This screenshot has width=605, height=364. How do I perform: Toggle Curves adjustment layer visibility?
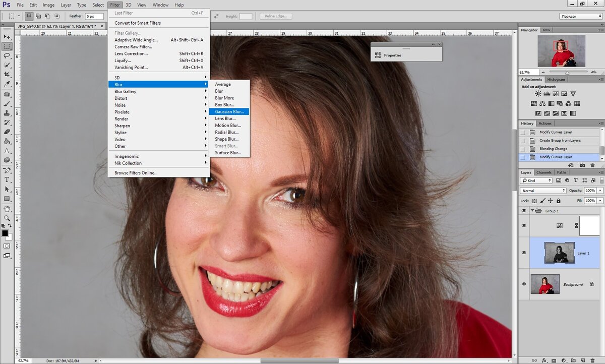point(524,226)
